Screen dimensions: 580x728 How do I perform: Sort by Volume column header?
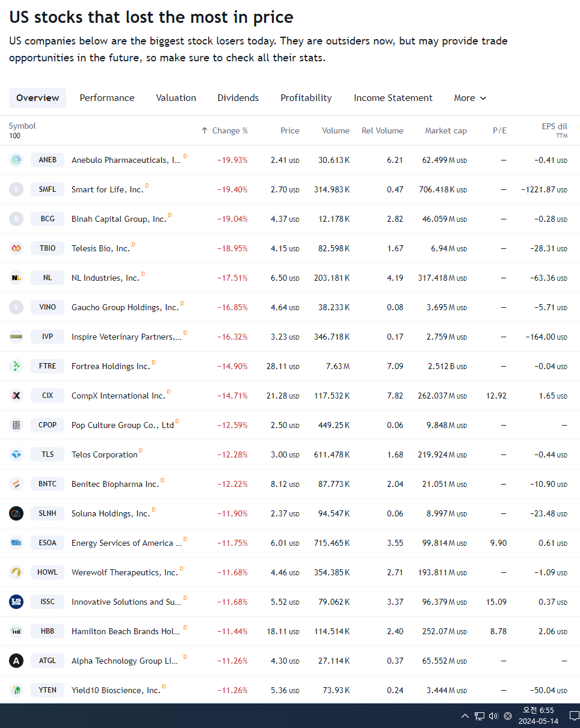[336, 130]
